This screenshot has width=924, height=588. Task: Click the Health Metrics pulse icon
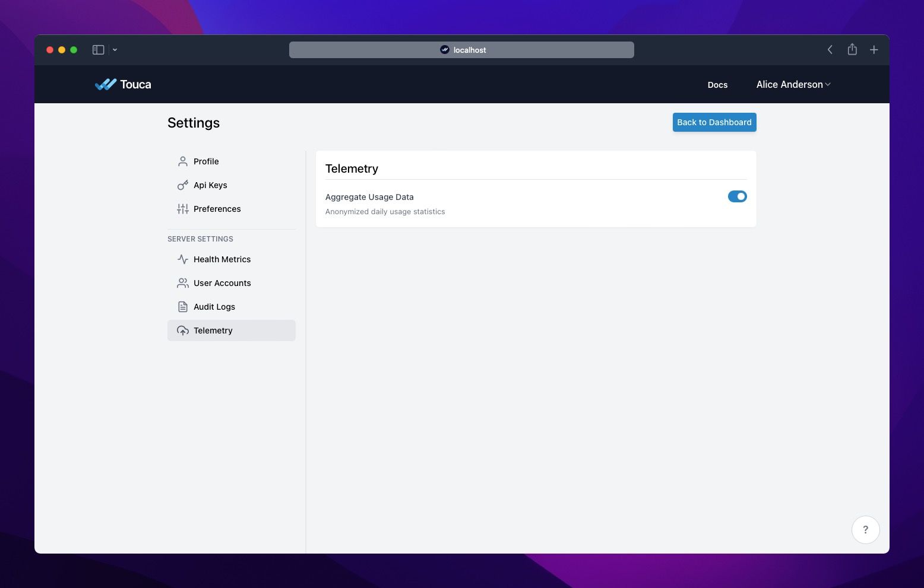pyautogui.click(x=183, y=259)
